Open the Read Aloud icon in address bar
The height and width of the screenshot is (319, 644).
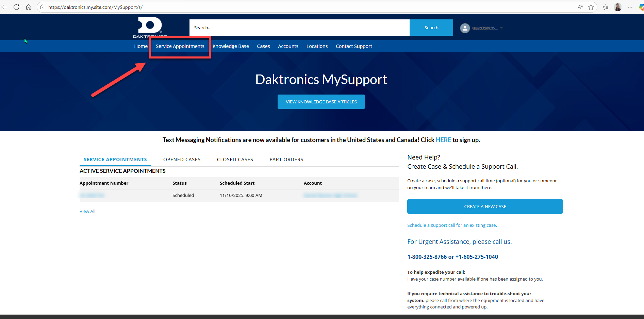[580, 7]
